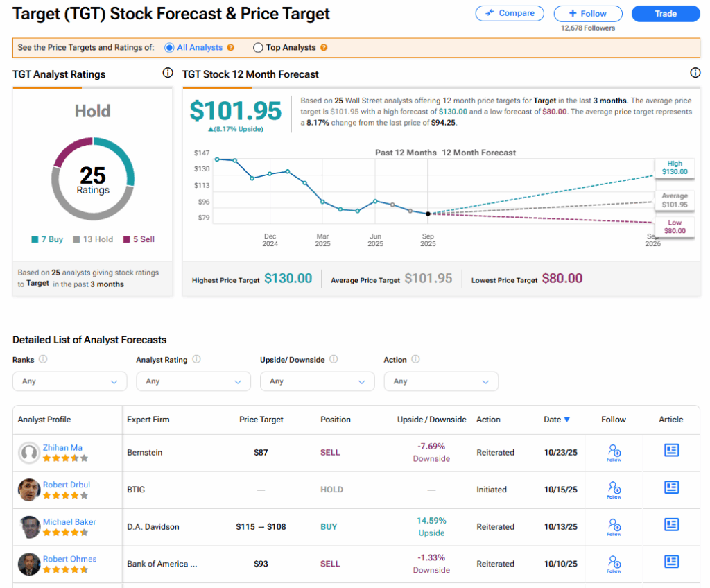Click the teal Buy legend swatch
The width and height of the screenshot is (710, 588).
[35, 239]
